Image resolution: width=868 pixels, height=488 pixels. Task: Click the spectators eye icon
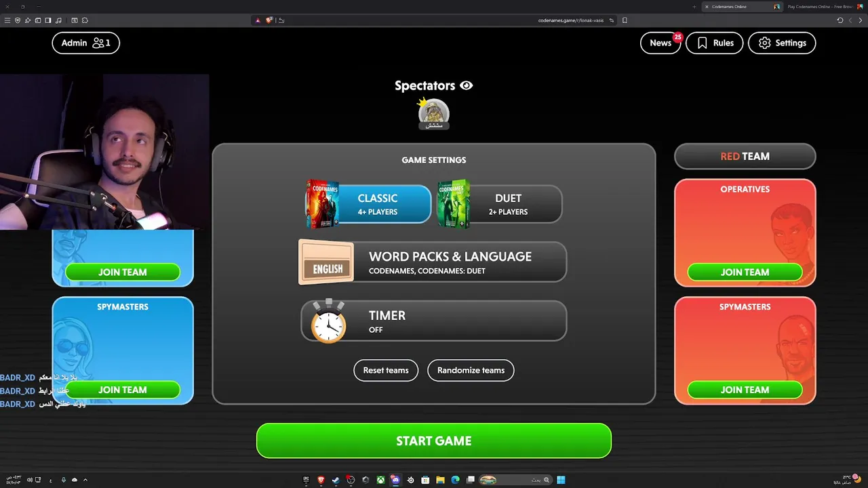click(466, 85)
